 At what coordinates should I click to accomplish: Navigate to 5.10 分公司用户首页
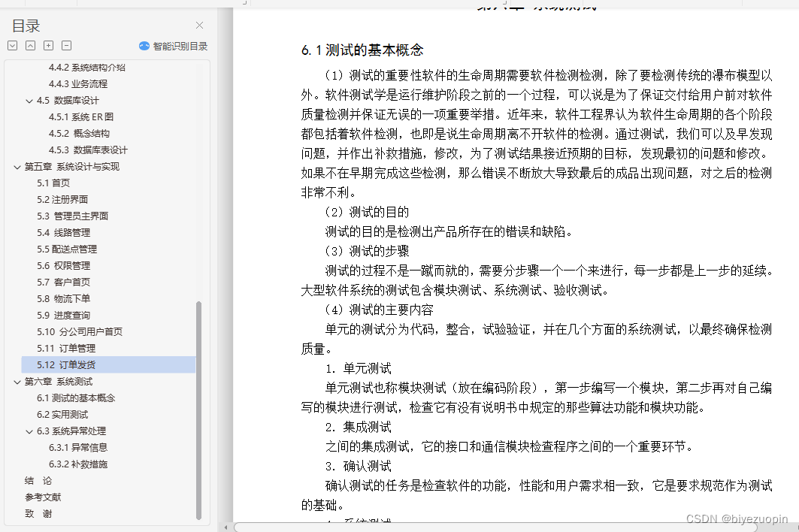click(x=80, y=331)
